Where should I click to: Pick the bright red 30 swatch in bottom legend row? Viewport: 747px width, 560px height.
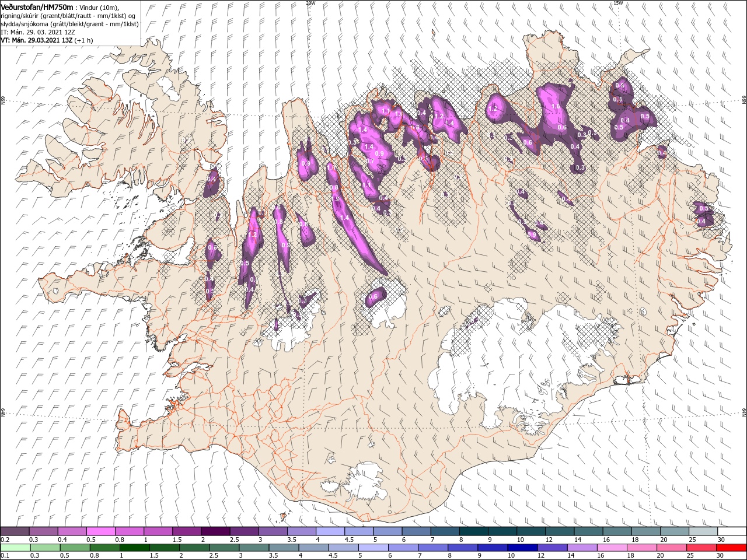pos(731,548)
